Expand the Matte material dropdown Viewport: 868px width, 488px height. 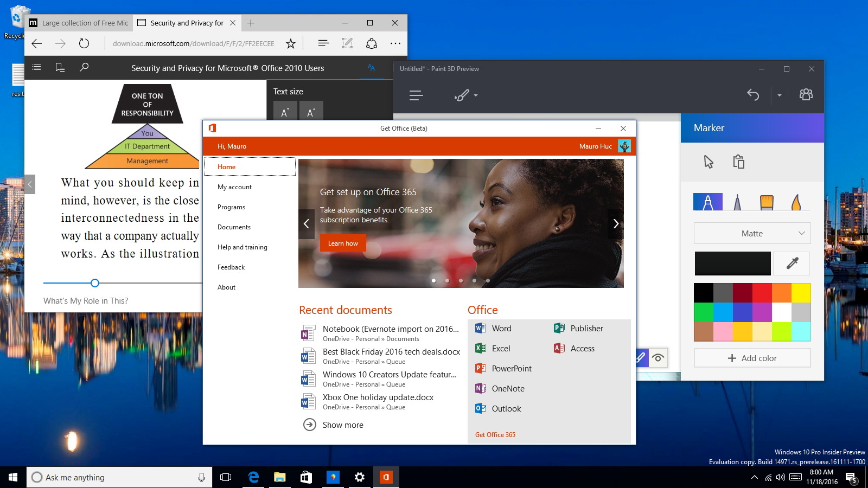coord(752,233)
